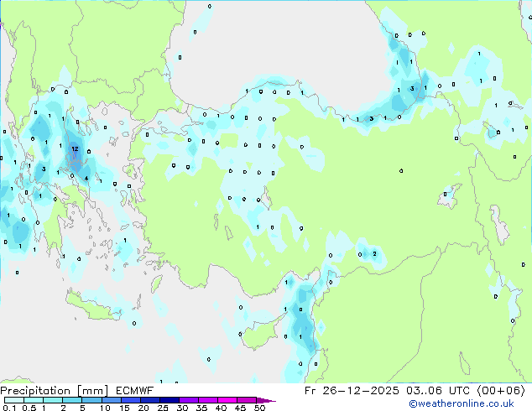This screenshot has width=532, height=411.
Task: Click the "2" precipitation value on the map
Action: [374, 253]
